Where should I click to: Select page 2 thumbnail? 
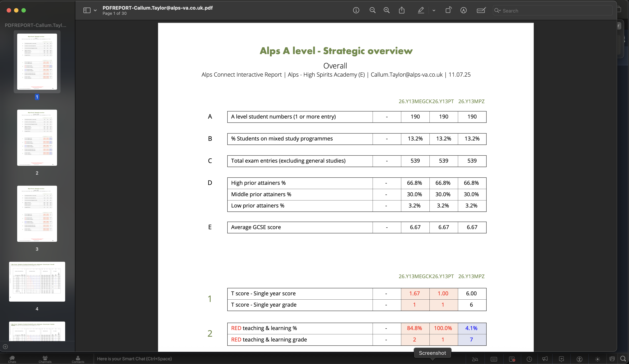pyautogui.click(x=37, y=138)
